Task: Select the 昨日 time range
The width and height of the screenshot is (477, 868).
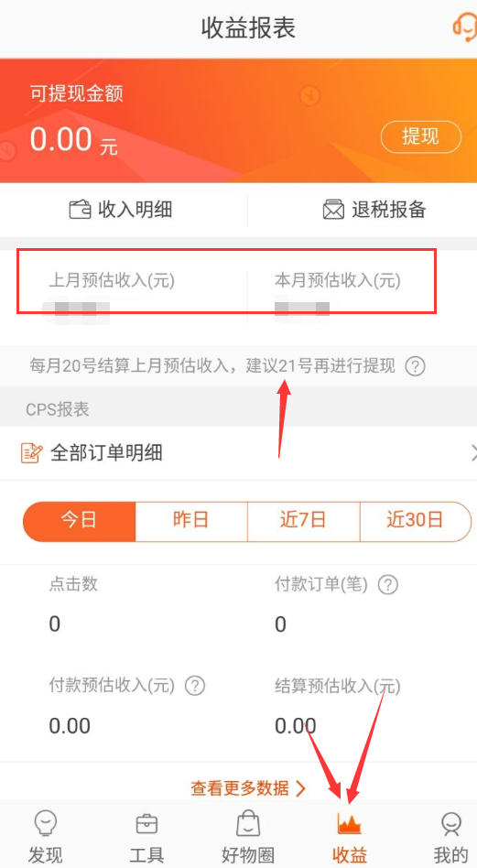Action: pos(191,522)
